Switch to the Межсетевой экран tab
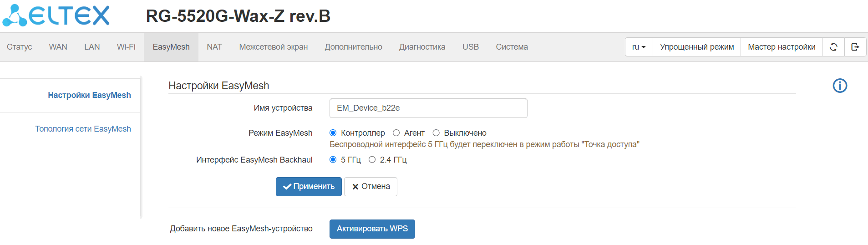 click(x=273, y=47)
